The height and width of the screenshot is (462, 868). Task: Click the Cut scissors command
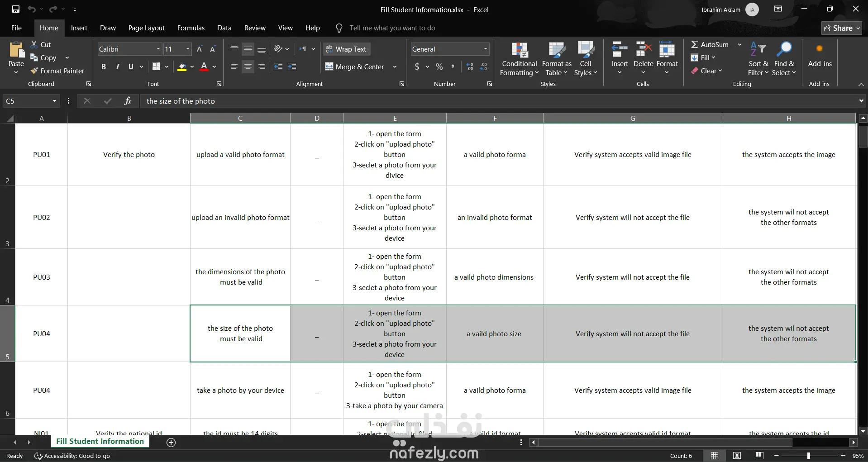pos(41,44)
